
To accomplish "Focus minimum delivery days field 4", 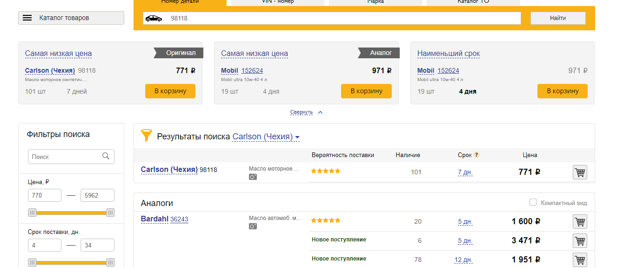I will coord(45,245).
